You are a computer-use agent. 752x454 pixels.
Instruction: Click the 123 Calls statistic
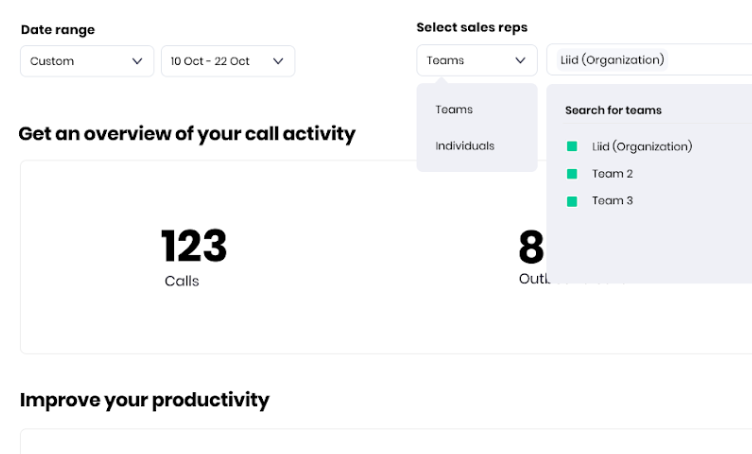coord(193,256)
